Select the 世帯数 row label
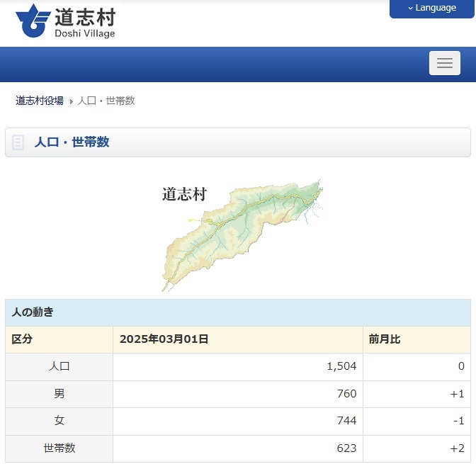 59,448
